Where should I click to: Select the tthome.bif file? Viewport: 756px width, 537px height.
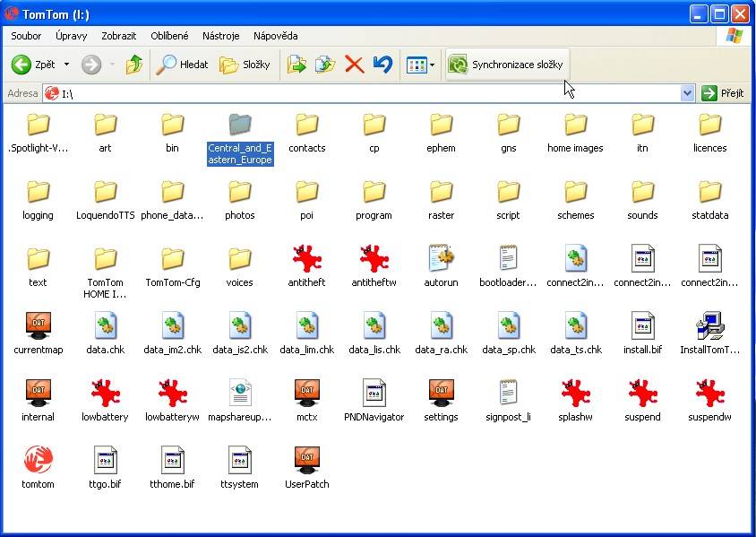(172, 468)
